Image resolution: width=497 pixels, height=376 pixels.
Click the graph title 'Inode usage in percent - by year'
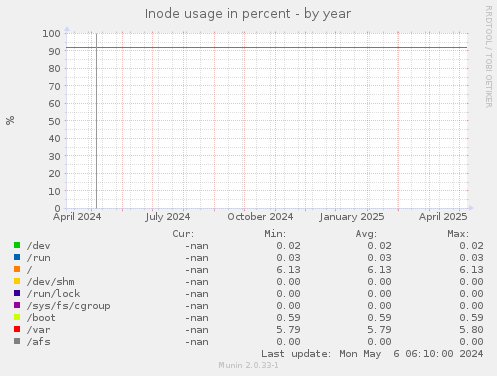pos(248,14)
